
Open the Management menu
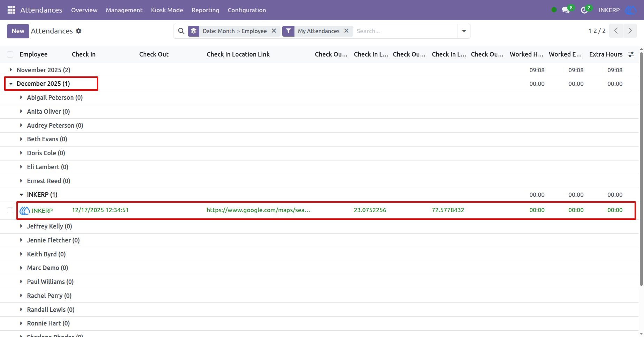124,10
